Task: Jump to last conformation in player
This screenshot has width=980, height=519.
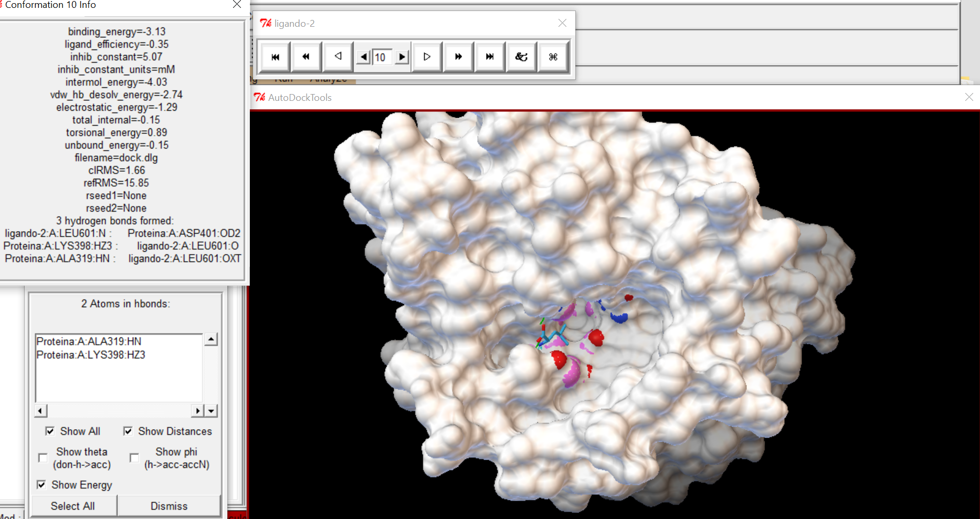Action: 490,57
